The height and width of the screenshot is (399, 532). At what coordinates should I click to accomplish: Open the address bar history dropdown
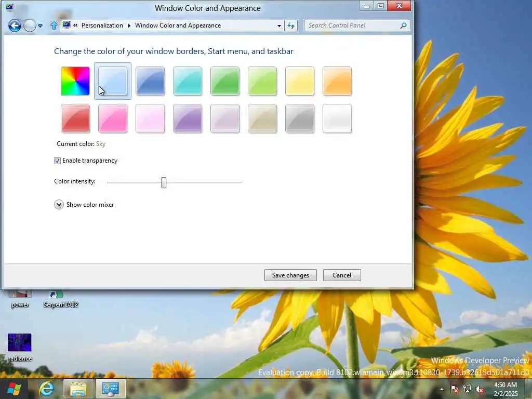(279, 26)
